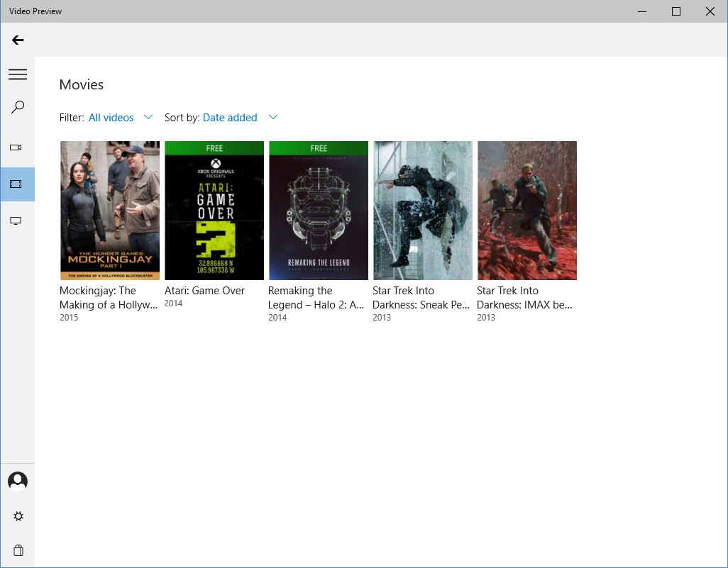The height and width of the screenshot is (568, 728).
Task: Select Remaking the Legend Halo 2 thumbnail
Action: coord(319,211)
